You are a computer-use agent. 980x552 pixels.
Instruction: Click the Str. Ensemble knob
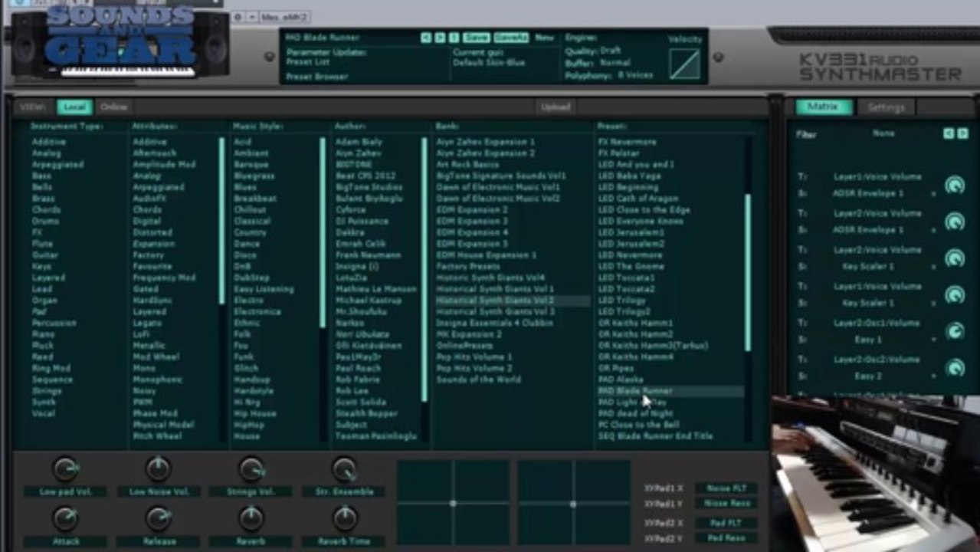[x=344, y=468]
